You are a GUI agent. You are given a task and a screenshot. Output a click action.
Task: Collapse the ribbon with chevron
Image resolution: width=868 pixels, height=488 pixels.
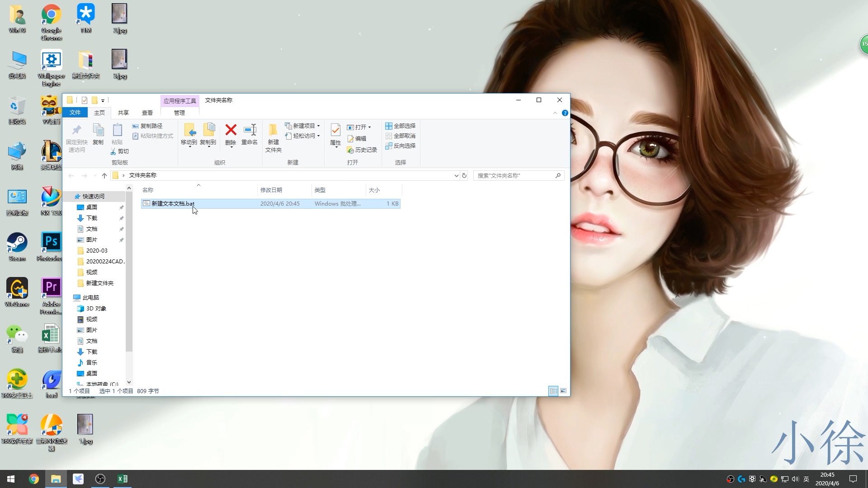click(x=555, y=113)
